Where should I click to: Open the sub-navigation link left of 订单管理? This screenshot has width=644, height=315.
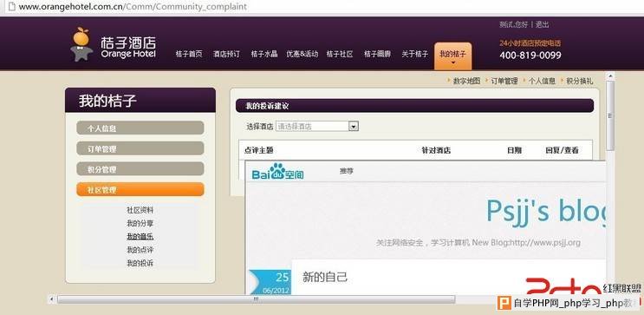coord(466,81)
